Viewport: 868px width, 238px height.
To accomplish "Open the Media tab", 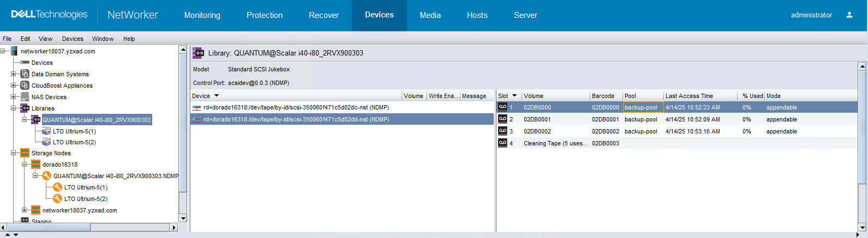I will pyautogui.click(x=430, y=15).
